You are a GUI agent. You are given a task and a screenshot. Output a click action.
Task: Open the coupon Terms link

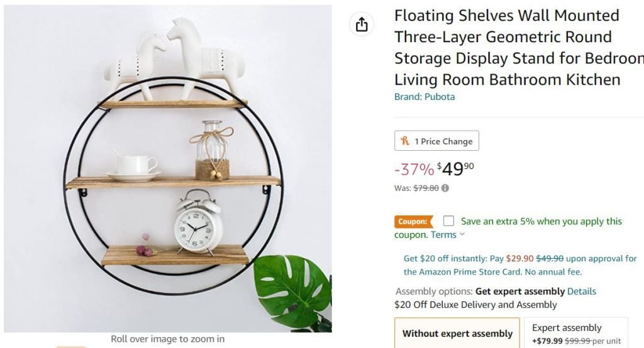coord(443,235)
